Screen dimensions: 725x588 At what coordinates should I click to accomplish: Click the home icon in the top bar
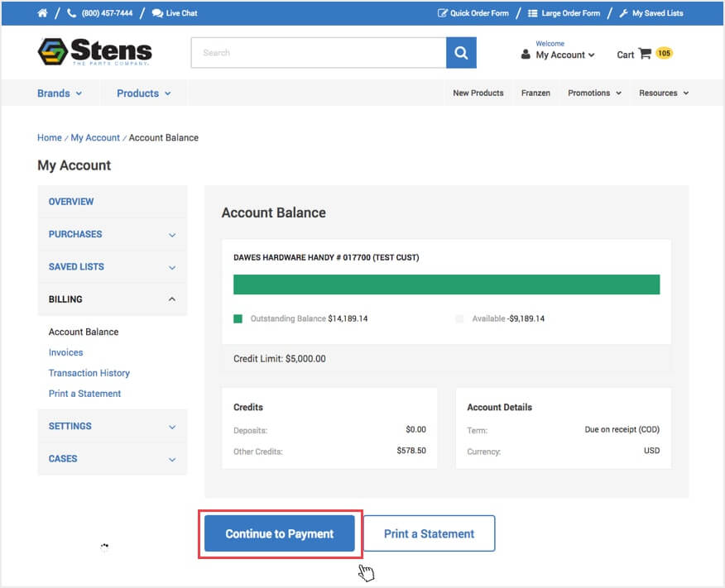(x=41, y=13)
